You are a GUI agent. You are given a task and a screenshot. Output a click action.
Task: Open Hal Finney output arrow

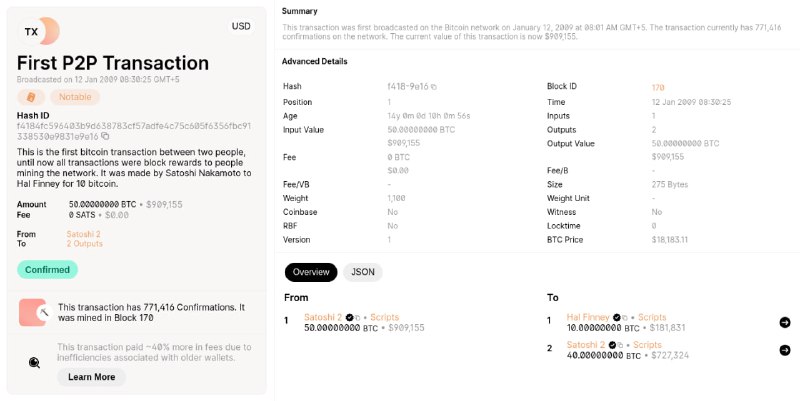[785, 322]
